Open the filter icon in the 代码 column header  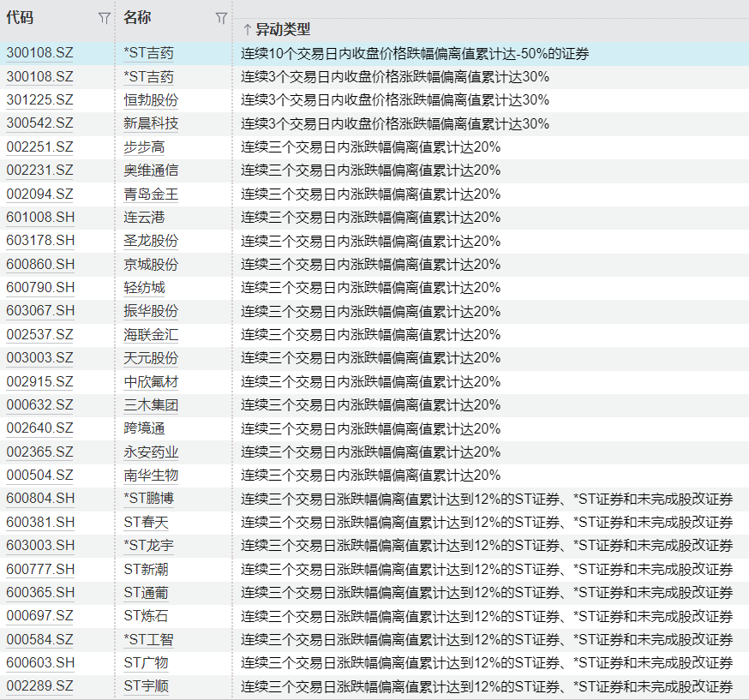tap(104, 18)
